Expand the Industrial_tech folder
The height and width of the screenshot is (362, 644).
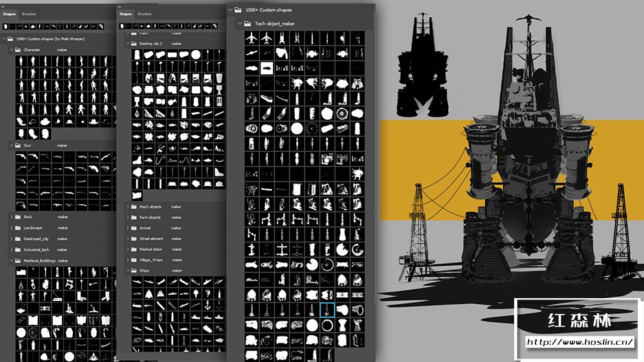click(x=11, y=249)
